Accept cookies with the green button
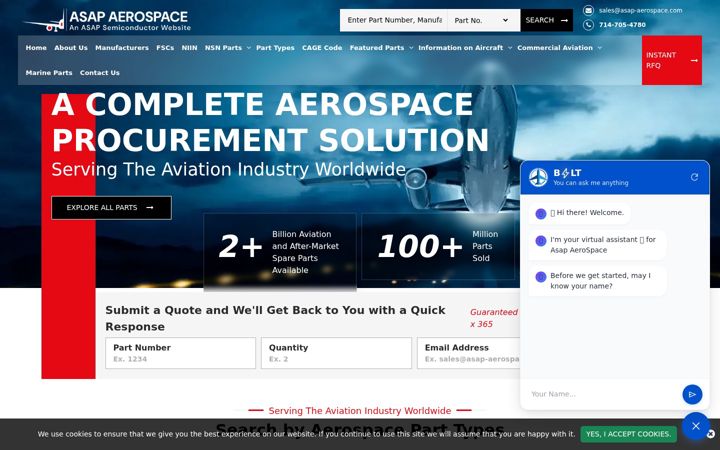Viewport: 720px width, 450px height. click(x=628, y=434)
